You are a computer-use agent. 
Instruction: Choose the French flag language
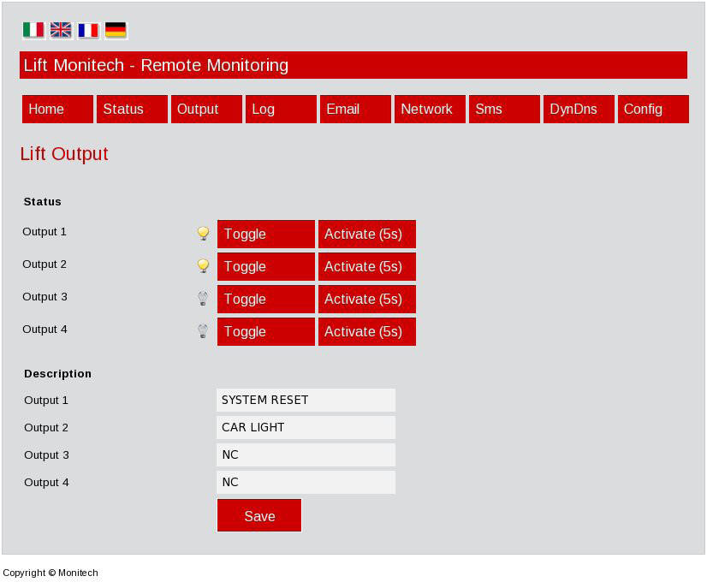[x=88, y=30]
